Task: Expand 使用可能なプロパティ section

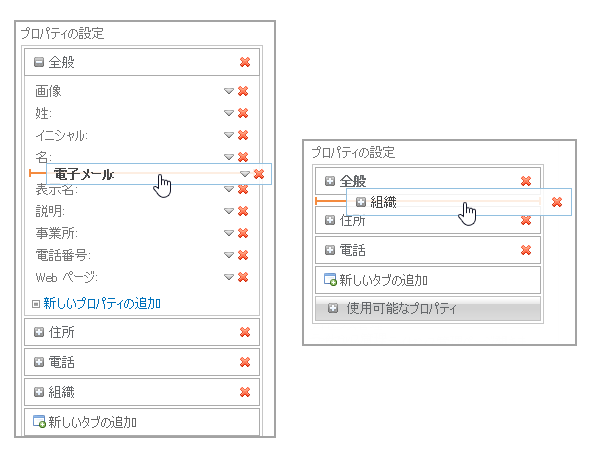Action: (333, 308)
